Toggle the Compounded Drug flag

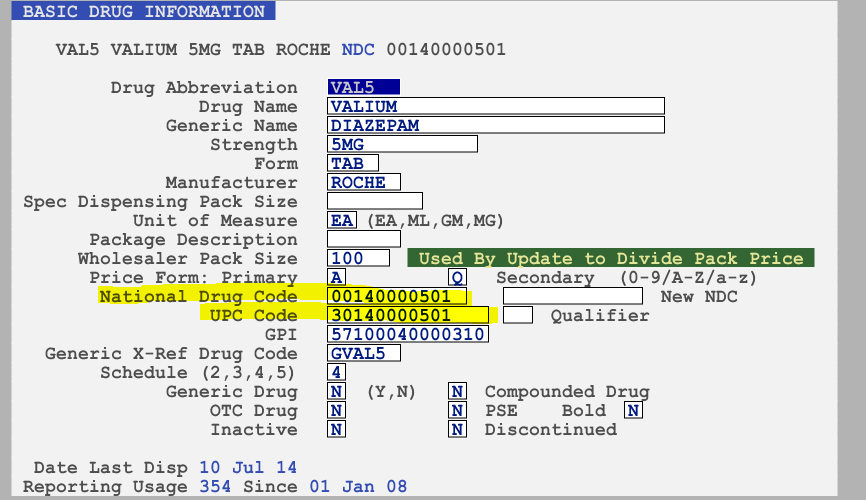(x=457, y=391)
